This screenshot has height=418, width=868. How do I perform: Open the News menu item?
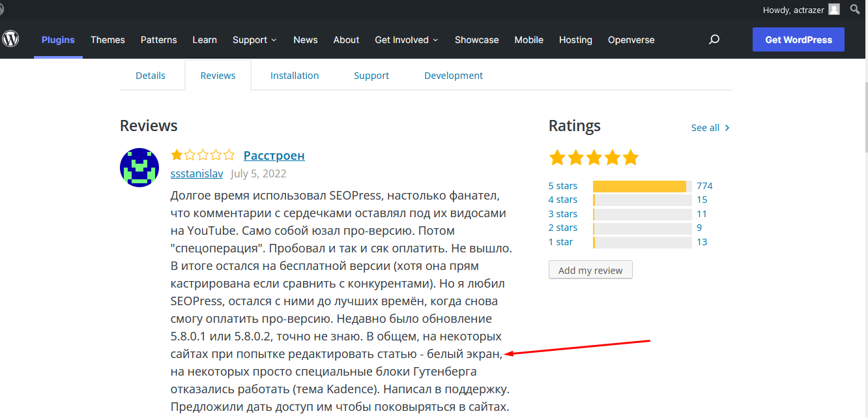[x=306, y=40]
